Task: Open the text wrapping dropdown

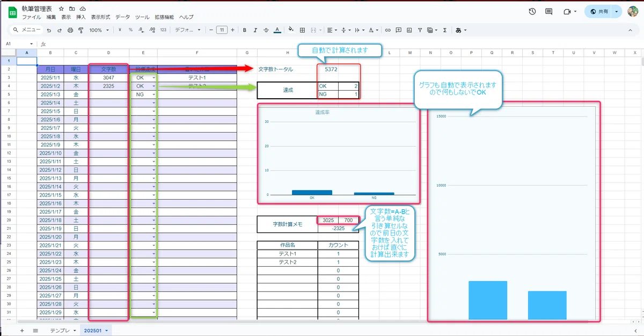Action: click(360, 30)
